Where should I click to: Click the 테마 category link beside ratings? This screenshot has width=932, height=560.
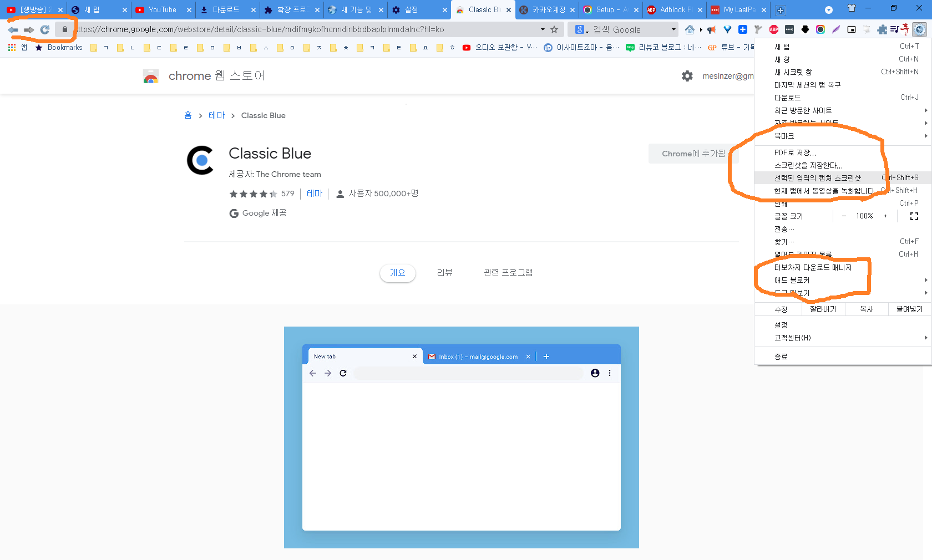315,194
